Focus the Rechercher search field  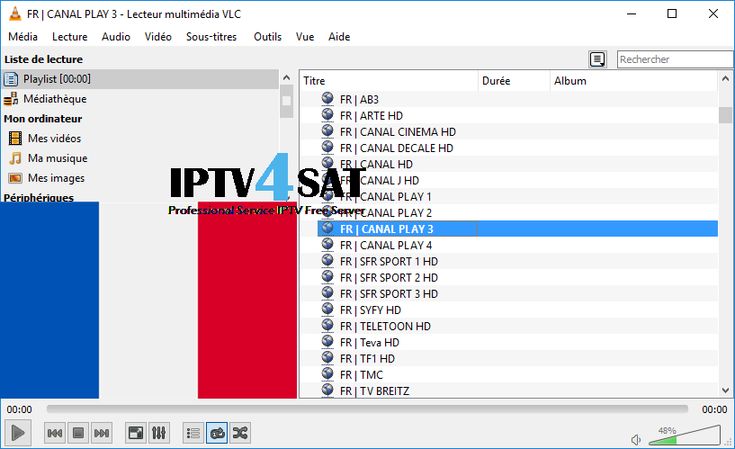[675, 59]
